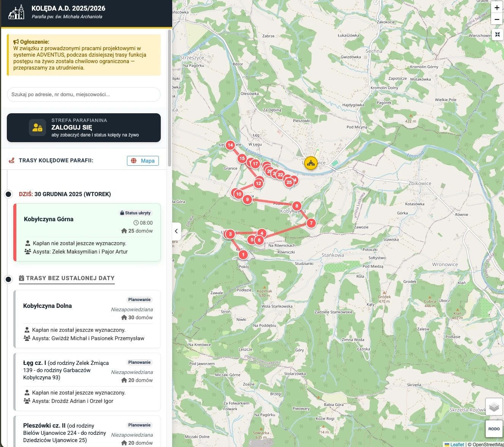Collapse the sidebar with the chevron arrow
The height and width of the screenshot is (447, 504).
tap(176, 231)
